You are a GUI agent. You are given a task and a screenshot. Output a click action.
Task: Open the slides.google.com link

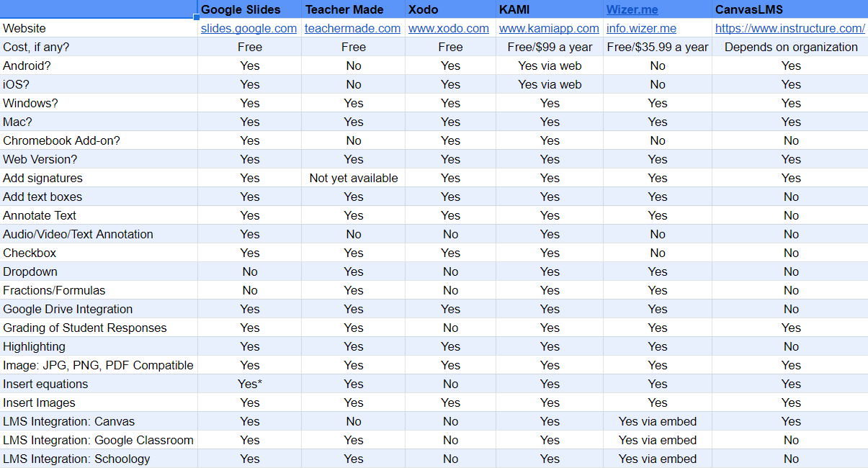(x=249, y=28)
